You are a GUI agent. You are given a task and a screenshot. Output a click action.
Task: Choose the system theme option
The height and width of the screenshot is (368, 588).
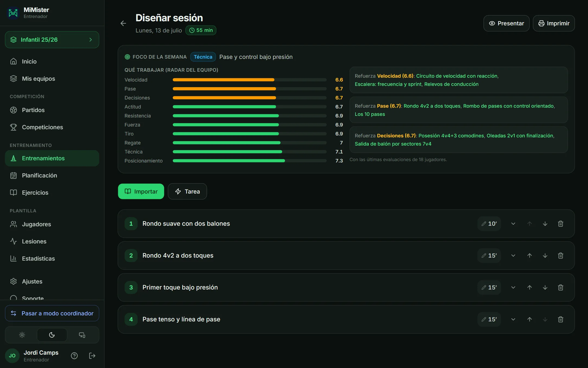pos(82,335)
